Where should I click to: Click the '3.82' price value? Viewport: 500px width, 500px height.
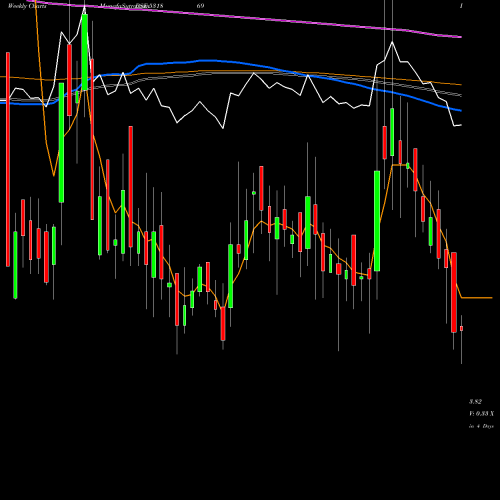475,402
